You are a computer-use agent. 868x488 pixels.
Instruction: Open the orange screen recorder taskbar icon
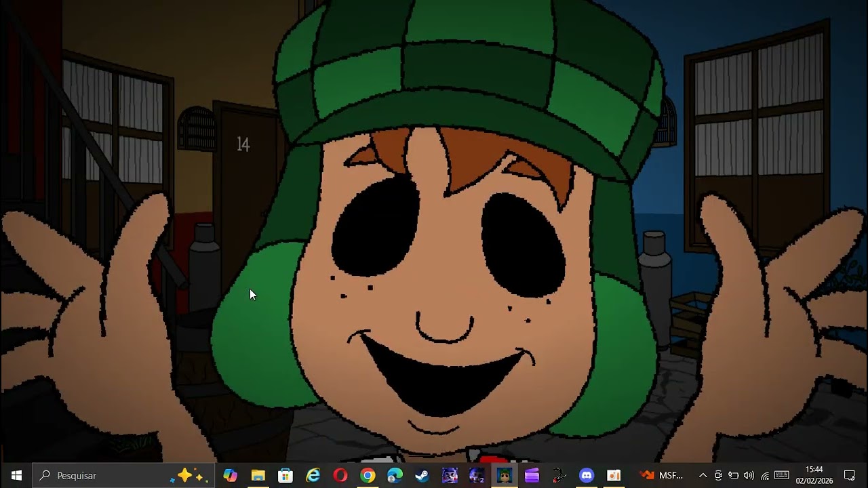click(x=614, y=476)
